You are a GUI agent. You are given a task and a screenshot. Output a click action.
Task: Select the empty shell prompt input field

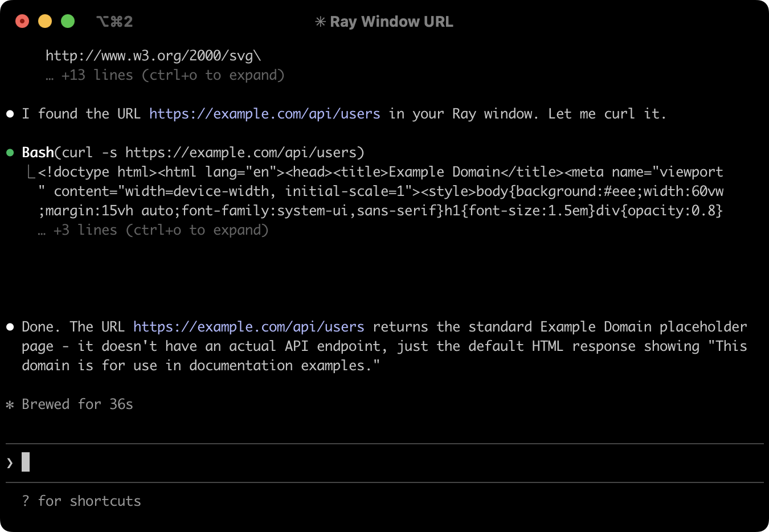[228, 462]
